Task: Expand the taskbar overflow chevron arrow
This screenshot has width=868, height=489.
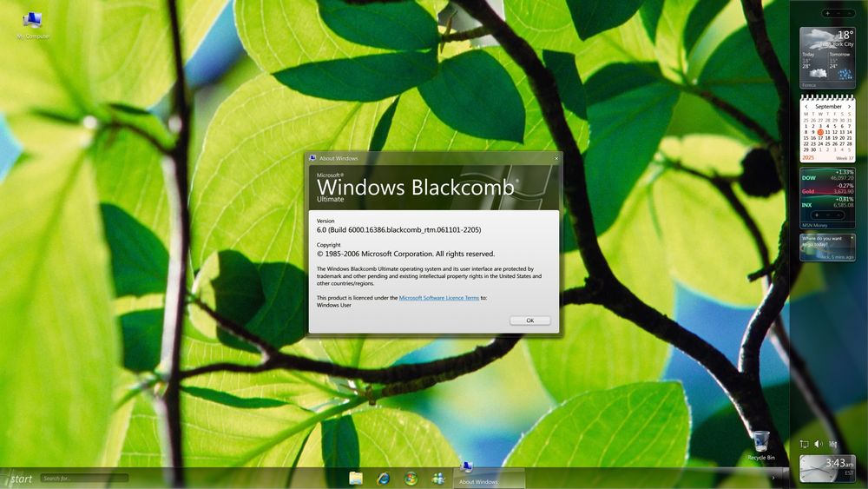Action: click(773, 478)
